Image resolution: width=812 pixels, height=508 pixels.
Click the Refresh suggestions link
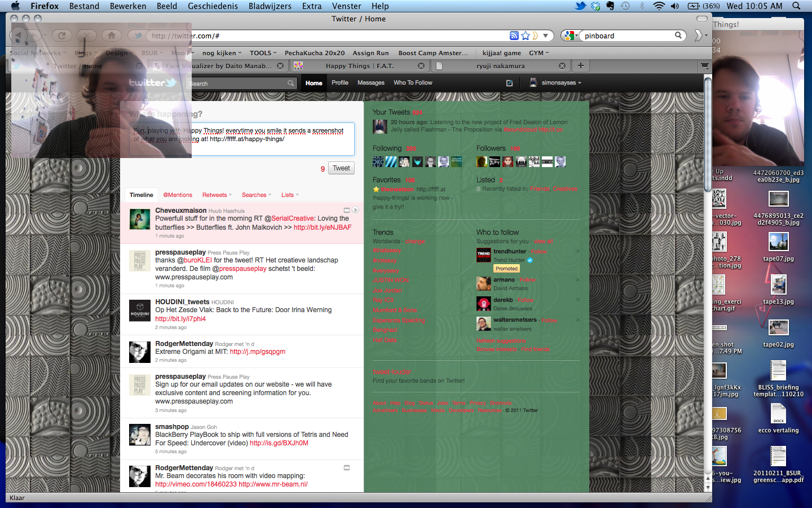point(501,341)
